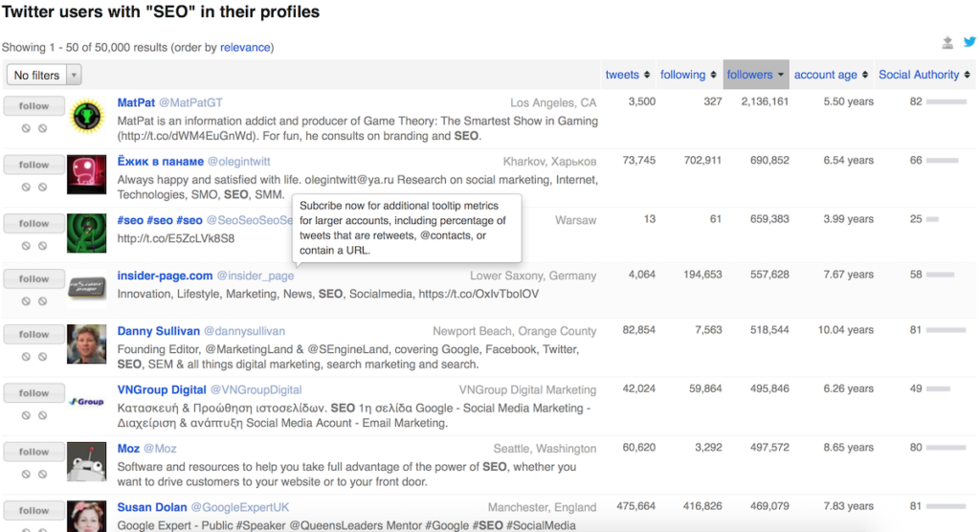The height and width of the screenshot is (532, 980).
Task: Click the 557,628 followers value
Action: point(769,275)
